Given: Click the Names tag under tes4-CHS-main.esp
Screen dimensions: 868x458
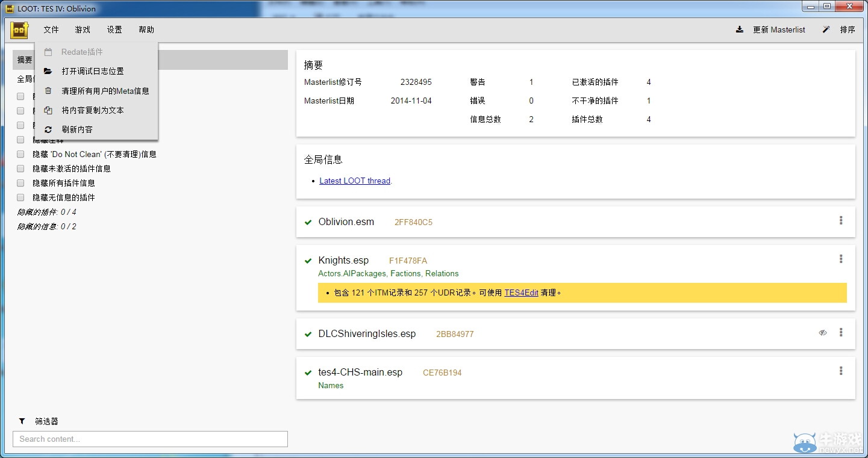Looking at the screenshot, I should pyautogui.click(x=331, y=386).
